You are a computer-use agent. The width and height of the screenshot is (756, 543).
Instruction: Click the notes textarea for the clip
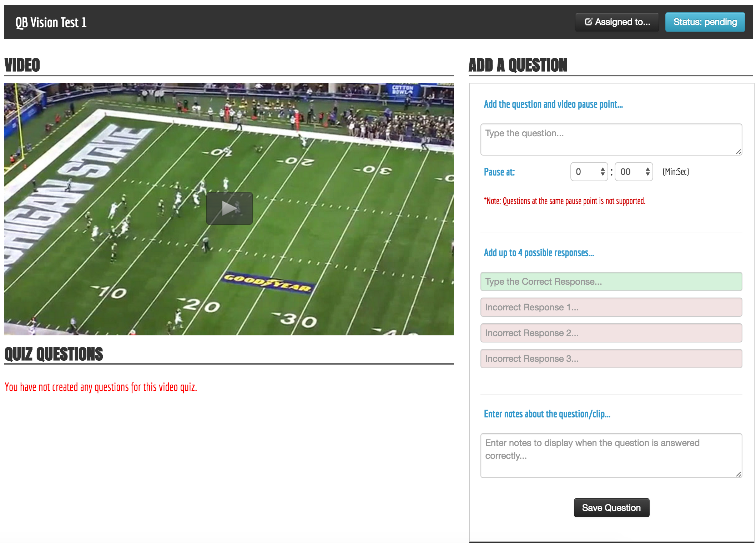[x=610, y=455]
